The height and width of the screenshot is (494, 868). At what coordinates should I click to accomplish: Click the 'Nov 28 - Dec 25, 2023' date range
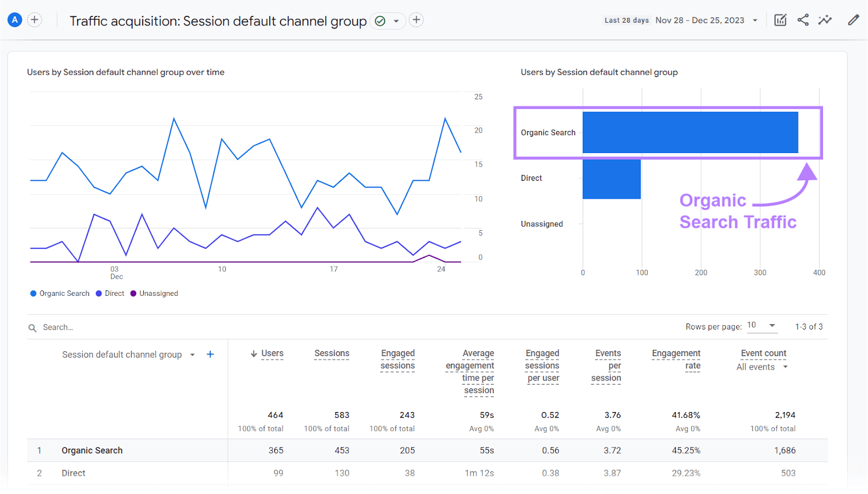click(x=700, y=20)
